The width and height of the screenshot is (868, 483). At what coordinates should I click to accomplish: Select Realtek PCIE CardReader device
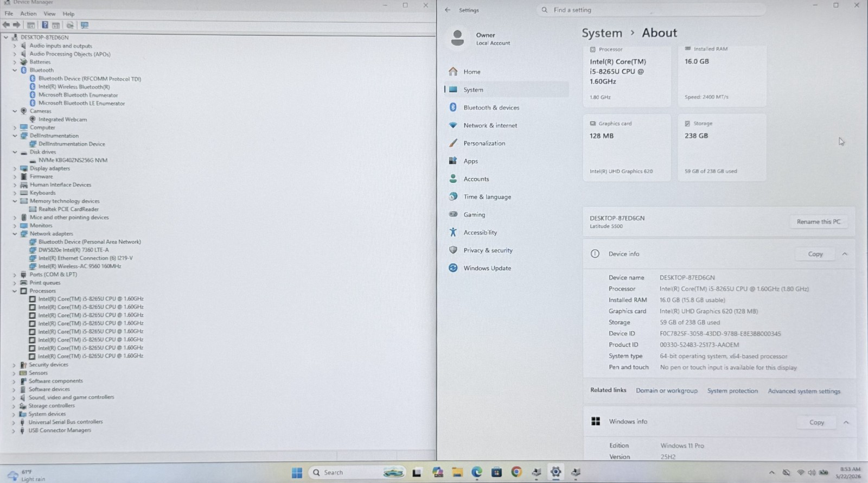tap(68, 209)
